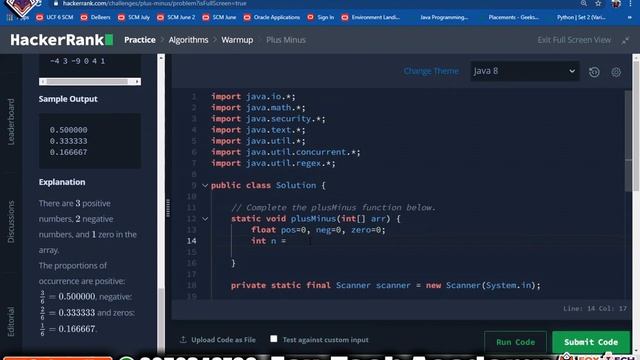Bookmark this page with the star icon
This screenshot has height=360, width=640.
(x=598, y=4)
